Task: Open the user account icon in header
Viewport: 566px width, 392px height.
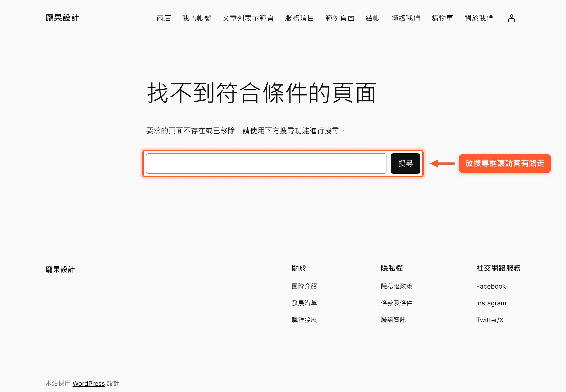Action: pyautogui.click(x=511, y=18)
